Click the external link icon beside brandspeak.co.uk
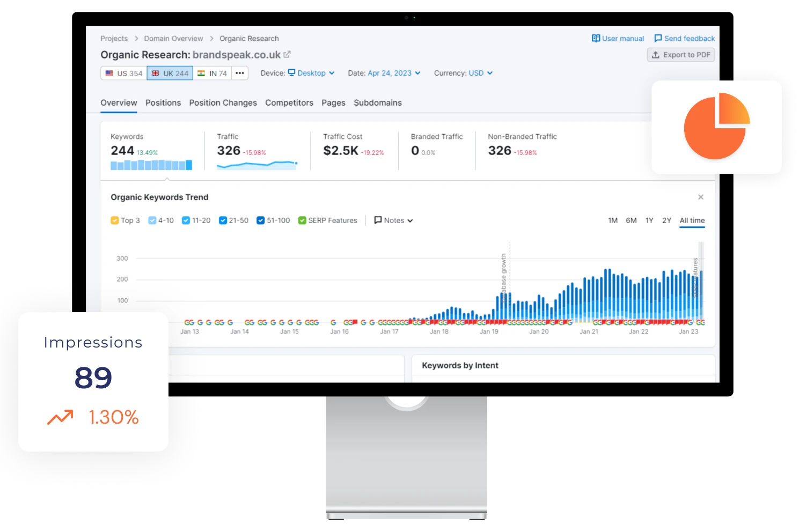 287,55
